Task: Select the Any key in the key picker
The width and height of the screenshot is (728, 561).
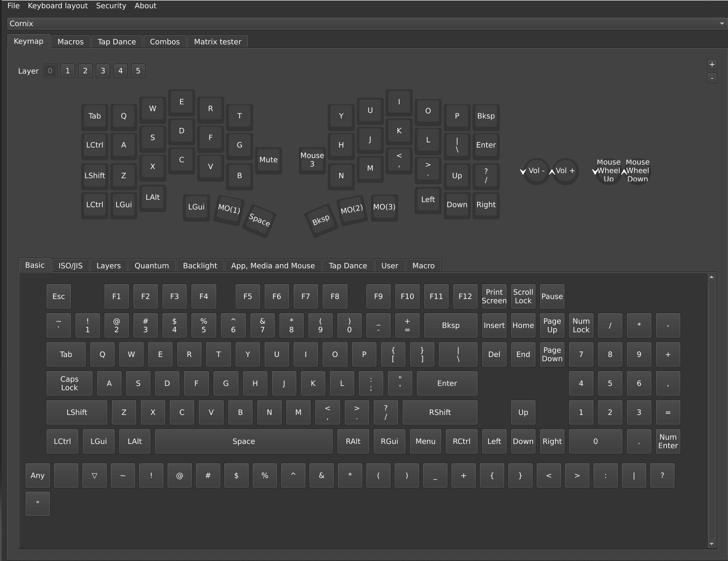Action: pos(37,475)
